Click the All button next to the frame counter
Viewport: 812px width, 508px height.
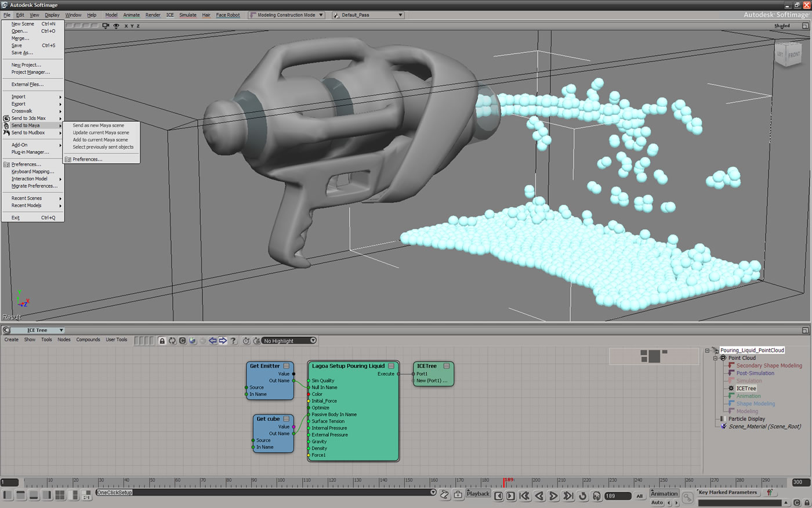pyautogui.click(x=640, y=495)
